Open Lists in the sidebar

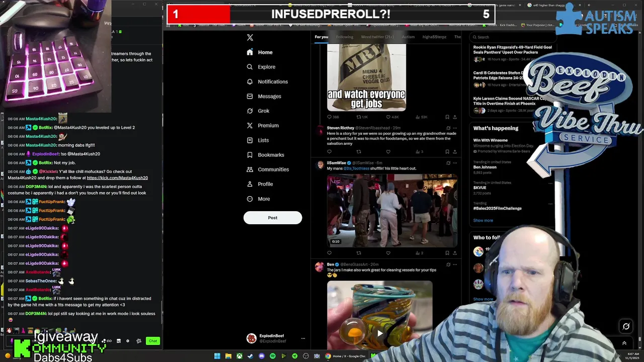[x=258, y=140]
